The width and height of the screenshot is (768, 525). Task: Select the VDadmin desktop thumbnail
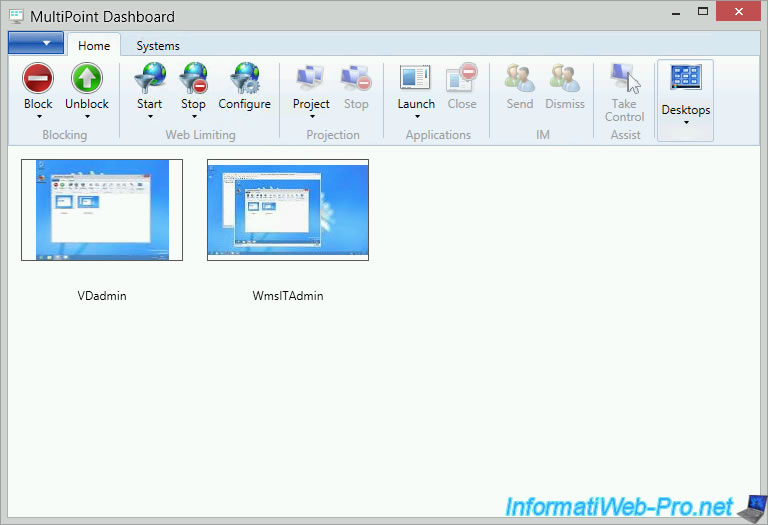pyautogui.click(x=102, y=210)
